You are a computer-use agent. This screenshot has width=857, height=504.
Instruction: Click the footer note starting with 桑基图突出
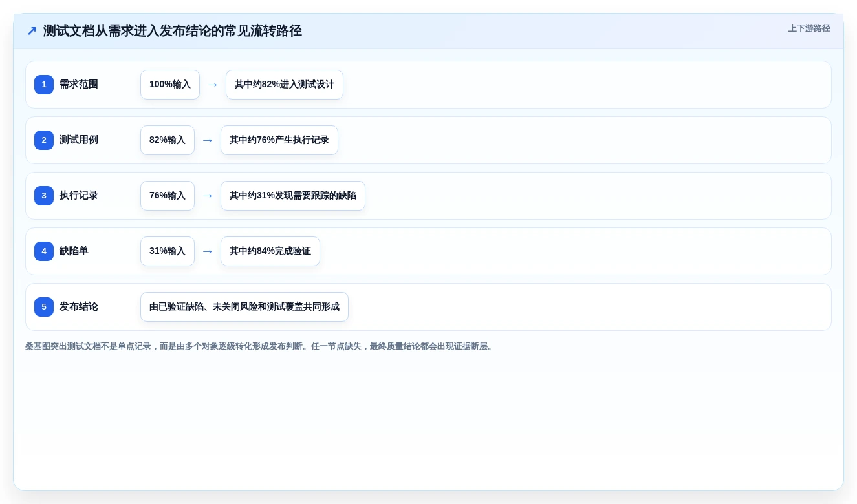(260, 346)
